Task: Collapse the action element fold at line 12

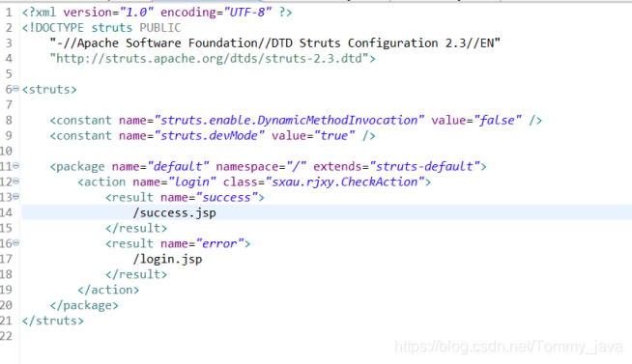Action: click(x=15, y=181)
